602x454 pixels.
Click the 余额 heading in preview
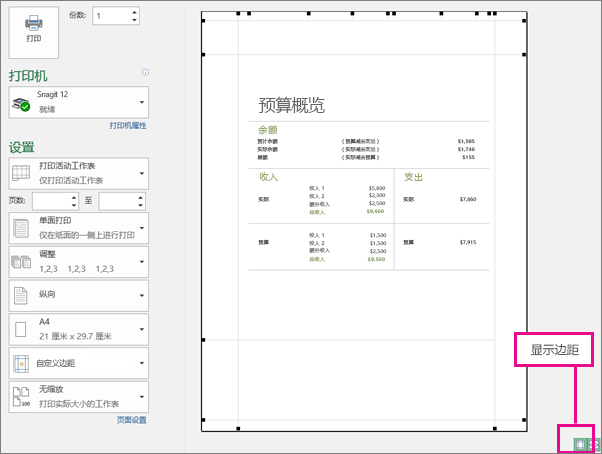click(x=268, y=130)
